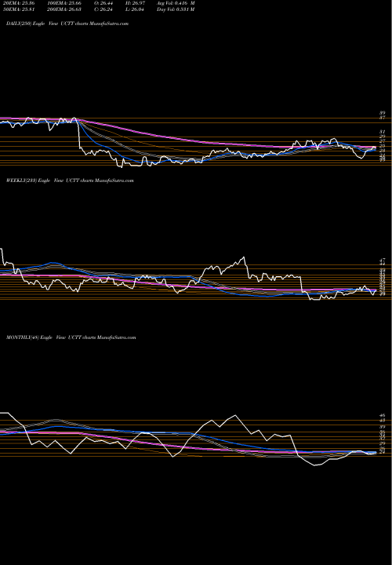The height and width of the screenshot is (565, 392).
Task: Click the 100EMA reading in the header
Action: coord(64,3)
